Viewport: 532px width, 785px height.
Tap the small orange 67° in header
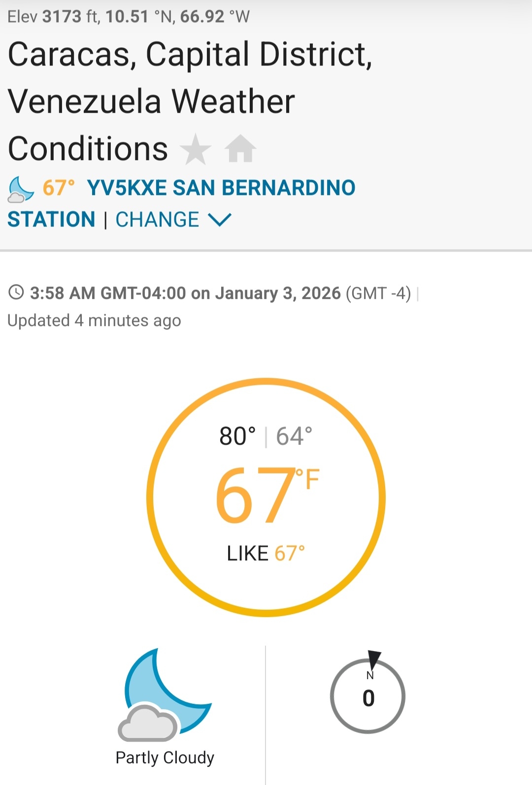[x=59, y=188]
